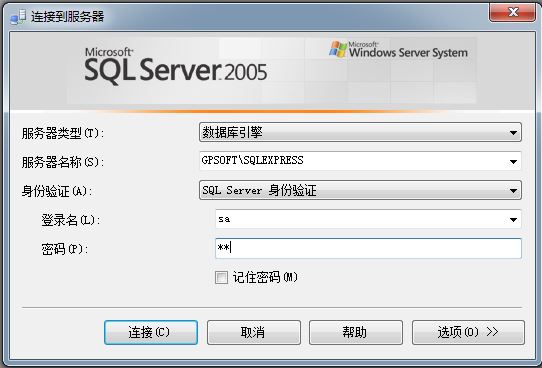
Task: Click into the server name text GPSOFT\SQLEXPRESS
Action: [x=252, y=160]
